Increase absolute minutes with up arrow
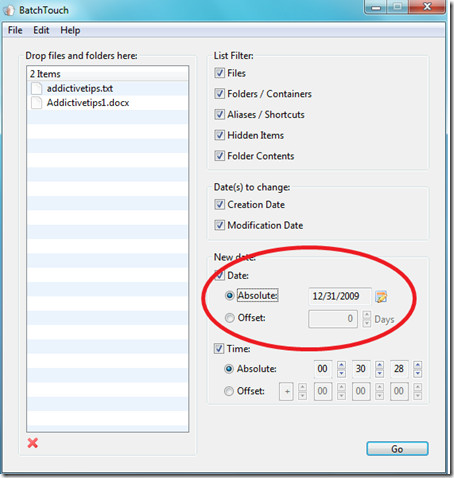The width and height of the screenshot is (454, 478). [380, 365]
